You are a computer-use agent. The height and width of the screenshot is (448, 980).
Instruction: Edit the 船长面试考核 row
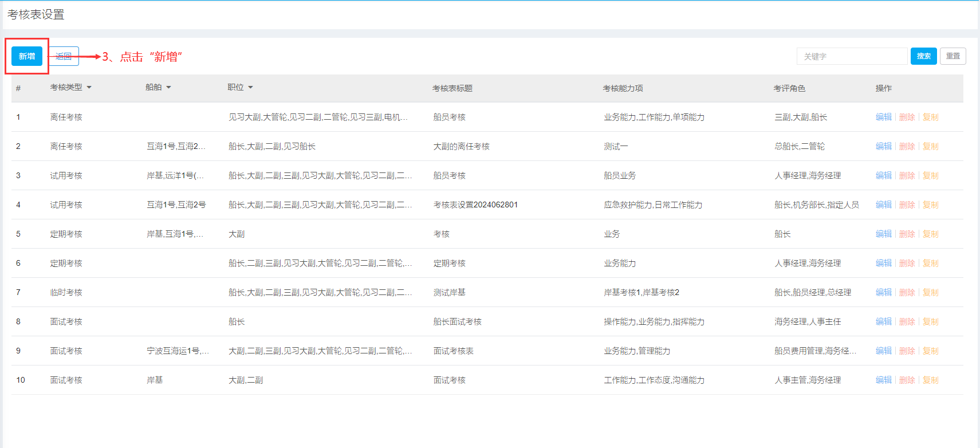coord(883,321)
